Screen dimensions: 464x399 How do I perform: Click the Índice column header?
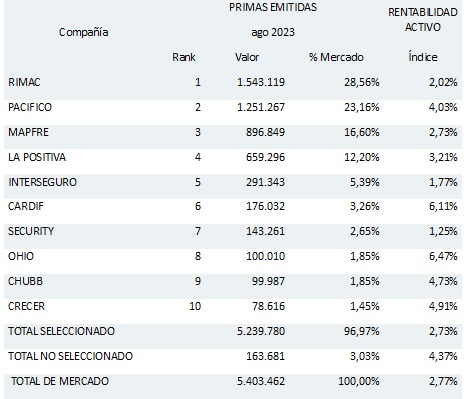[x=423, y=56]
